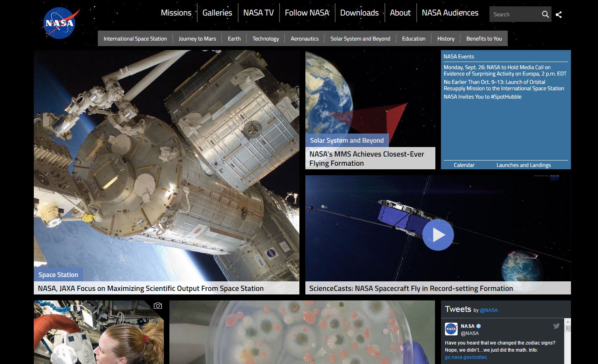This screenshot has height=364, width=598.
Task: Go to International Space Station topic
Action: pos(135,39)
